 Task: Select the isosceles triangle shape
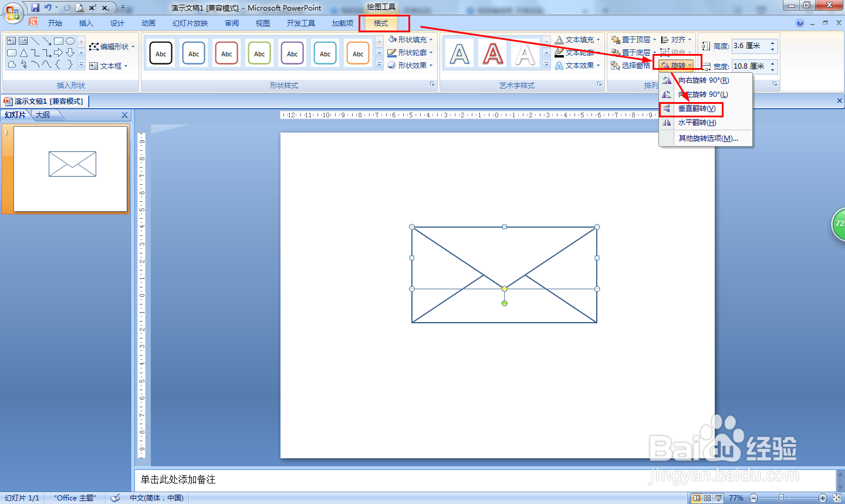click(x=23, y=53)
